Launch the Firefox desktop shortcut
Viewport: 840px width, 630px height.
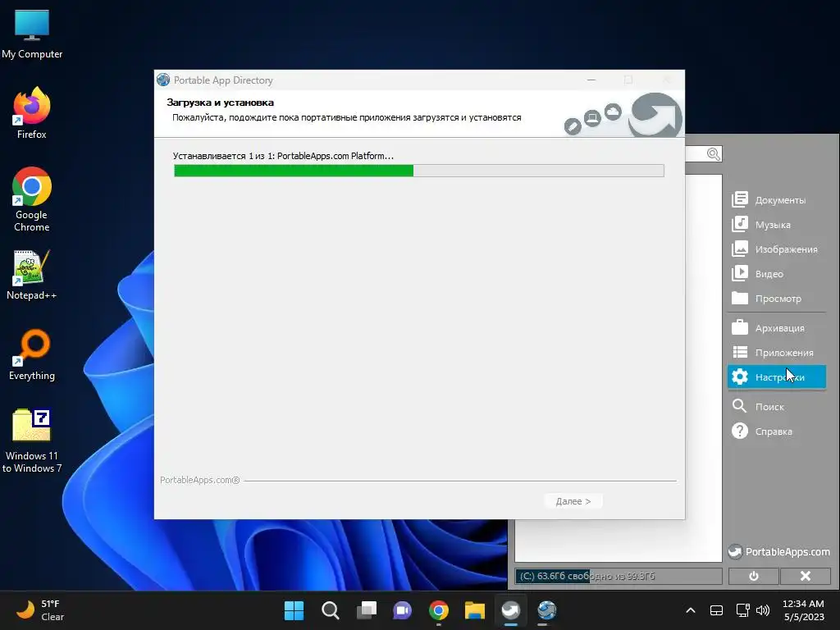(32, 113)
